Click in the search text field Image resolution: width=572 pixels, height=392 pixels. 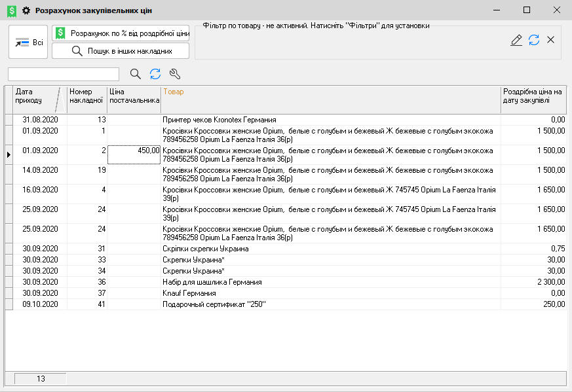tap(64, 74)
